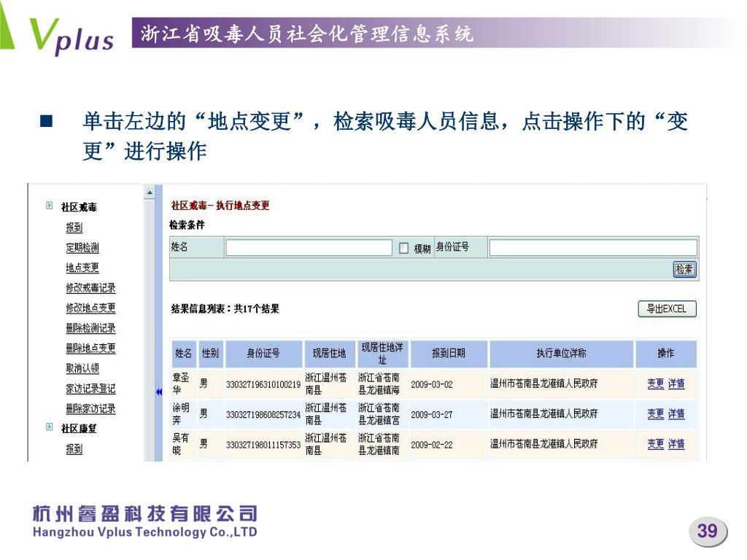Click the 社区戒毒-执行地点变更 page title
The width and height of the screenshot is (747, 560).
point(220,206)
